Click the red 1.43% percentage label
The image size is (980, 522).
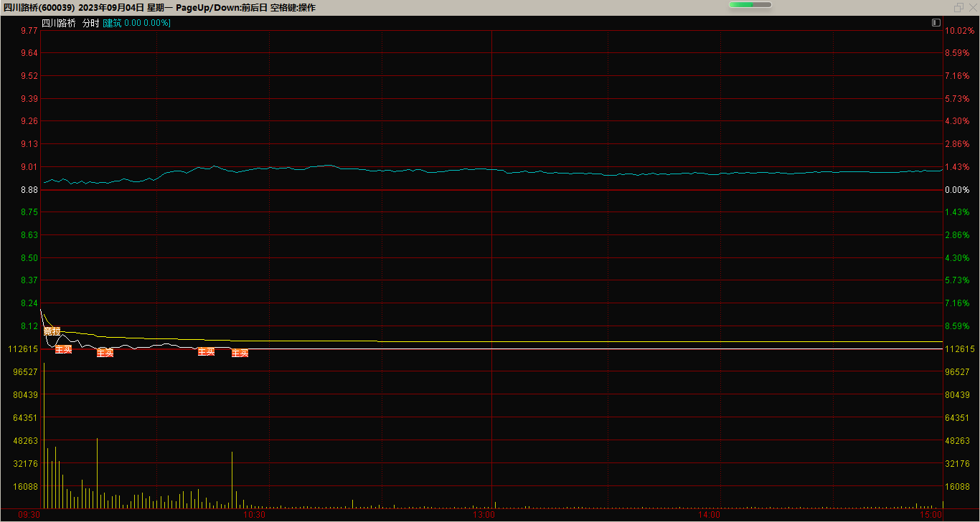(x=957, y=167)
